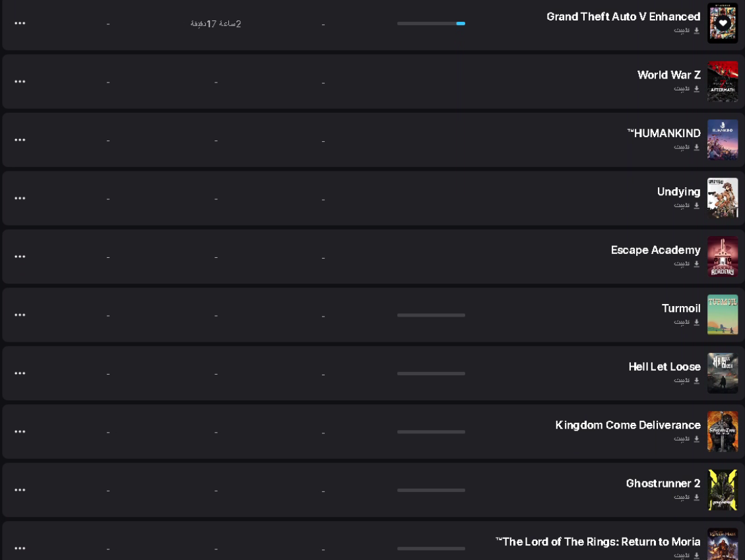
Task: Select the HUMANKIND cover thumbnail
Action: click(723, 140)
